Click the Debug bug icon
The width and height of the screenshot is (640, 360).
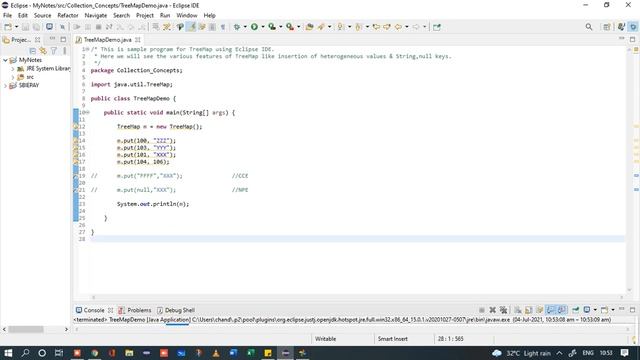coord(237,27)
